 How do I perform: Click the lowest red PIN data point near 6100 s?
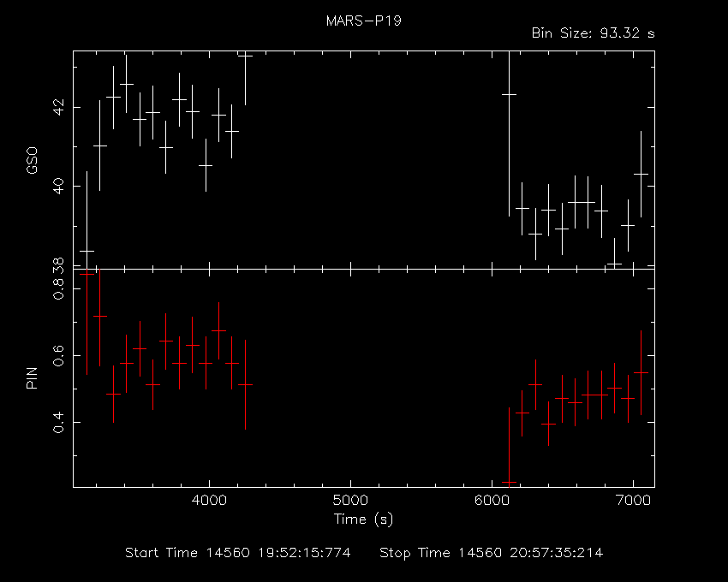tap(510, 483)
